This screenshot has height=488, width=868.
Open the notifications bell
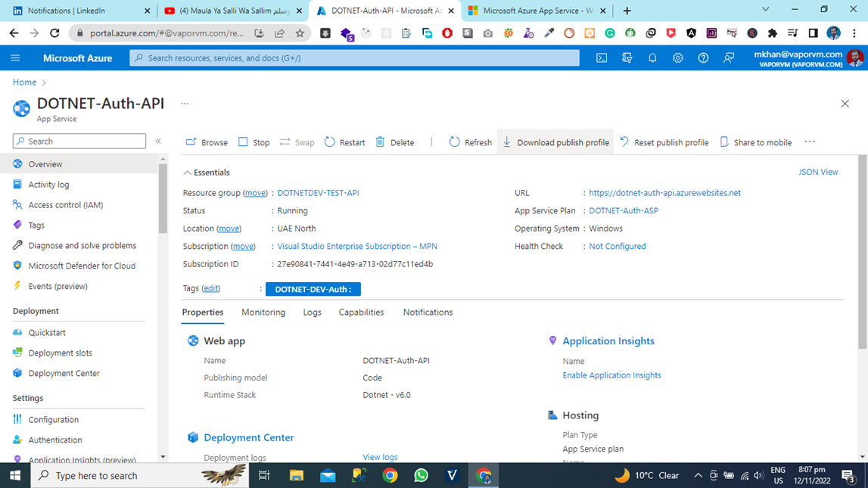652,58
